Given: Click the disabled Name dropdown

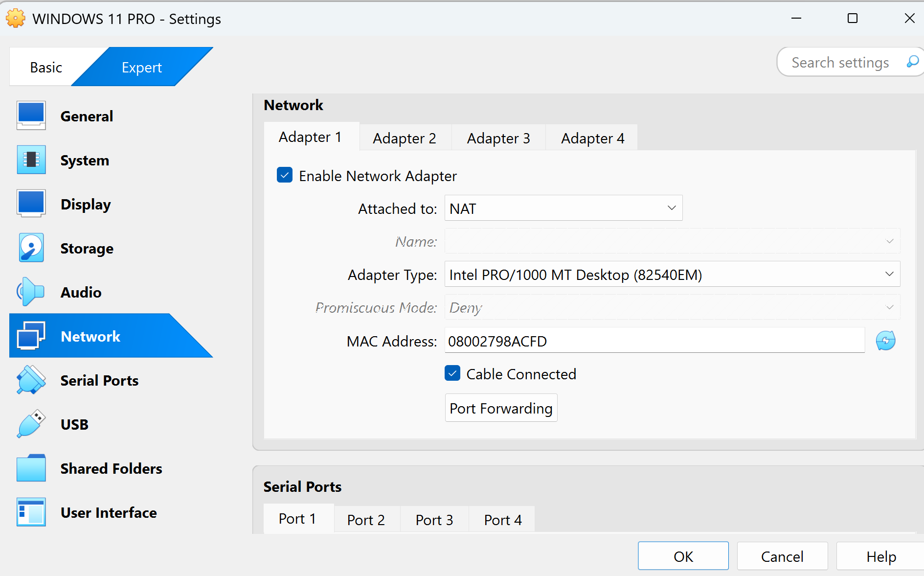Looking at the screenshot, I should [x=672, y=241].
